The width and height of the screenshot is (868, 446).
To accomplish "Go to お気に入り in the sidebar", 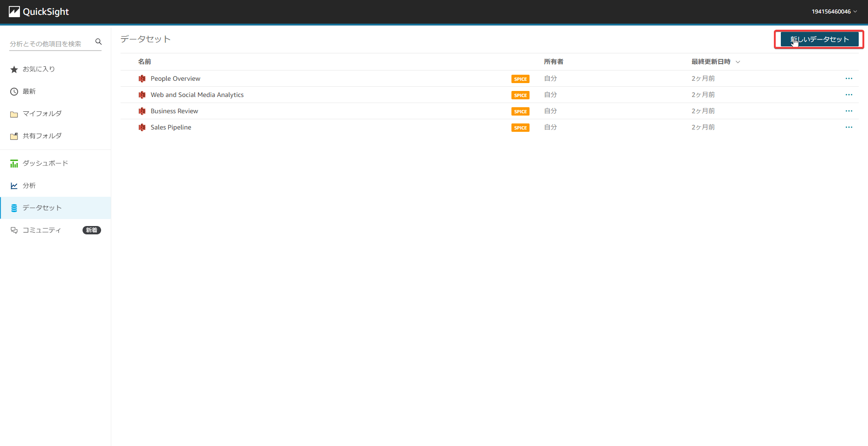I will pyautogui.click(x=56, y=69).
